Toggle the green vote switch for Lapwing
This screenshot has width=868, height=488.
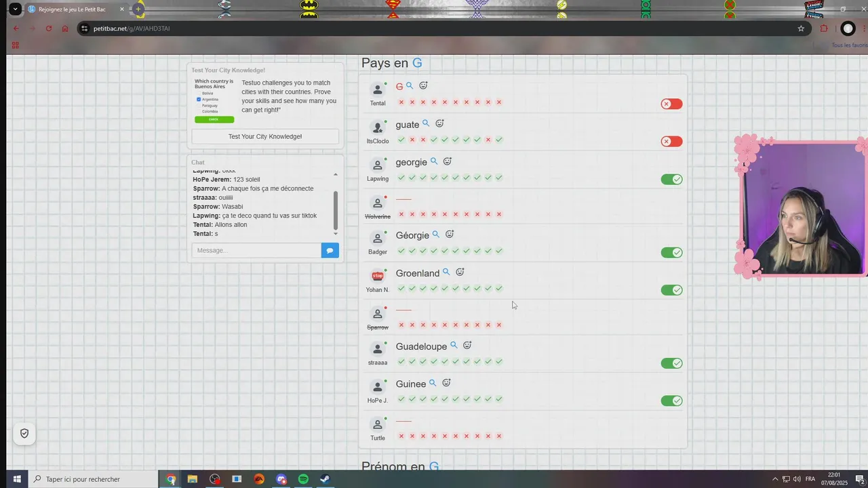(671, 179)
